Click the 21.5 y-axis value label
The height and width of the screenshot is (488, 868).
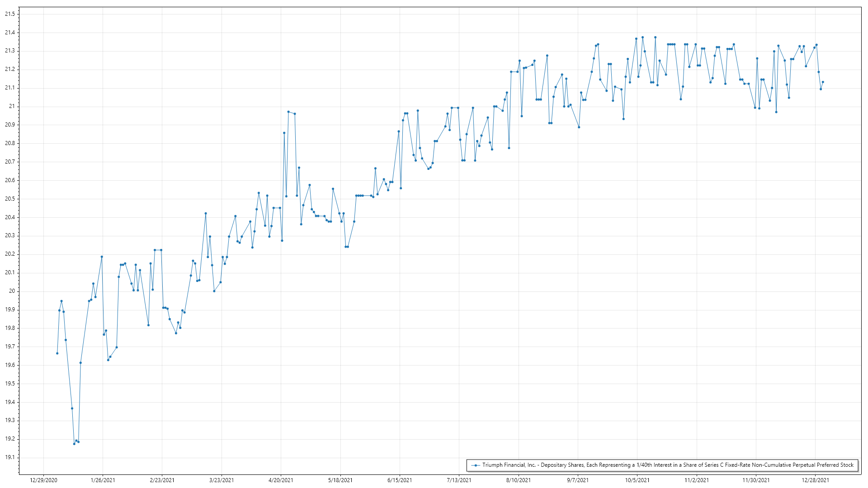point(10,14)
